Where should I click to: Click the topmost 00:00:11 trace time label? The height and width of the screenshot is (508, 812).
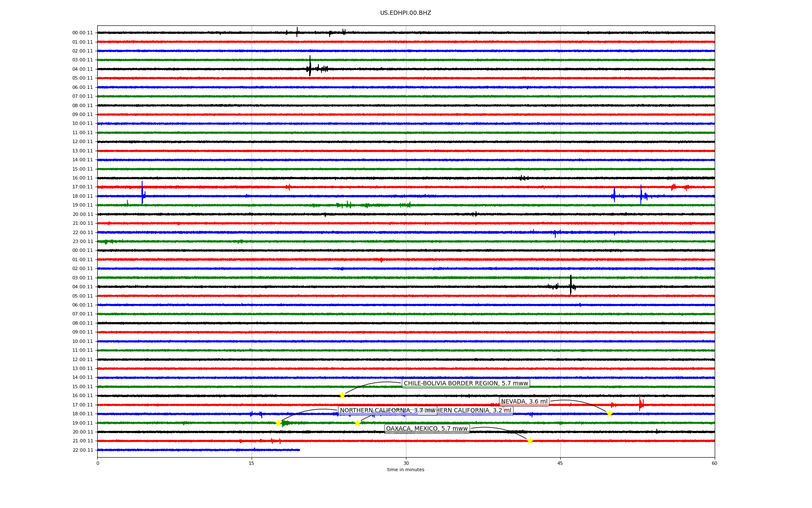pos(82,33)
